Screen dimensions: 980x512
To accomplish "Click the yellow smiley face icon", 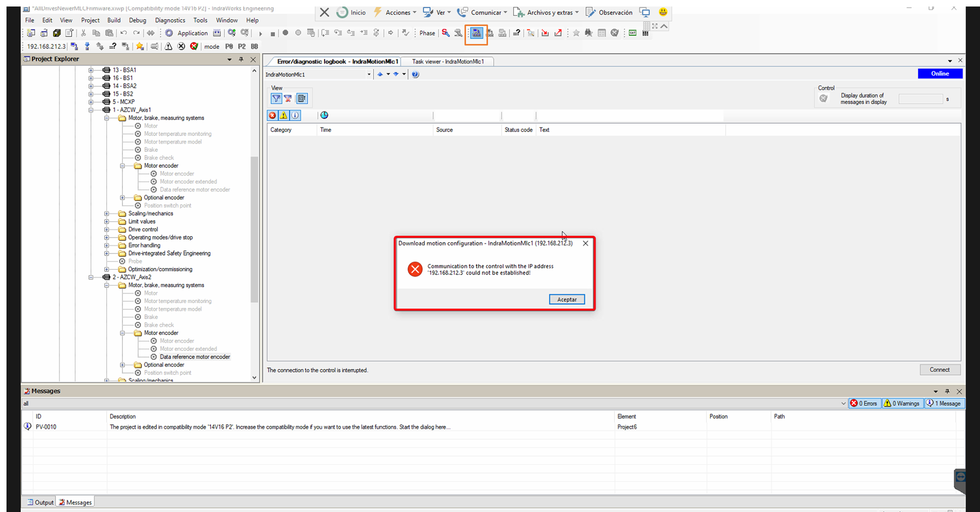I will coord(663,12).
